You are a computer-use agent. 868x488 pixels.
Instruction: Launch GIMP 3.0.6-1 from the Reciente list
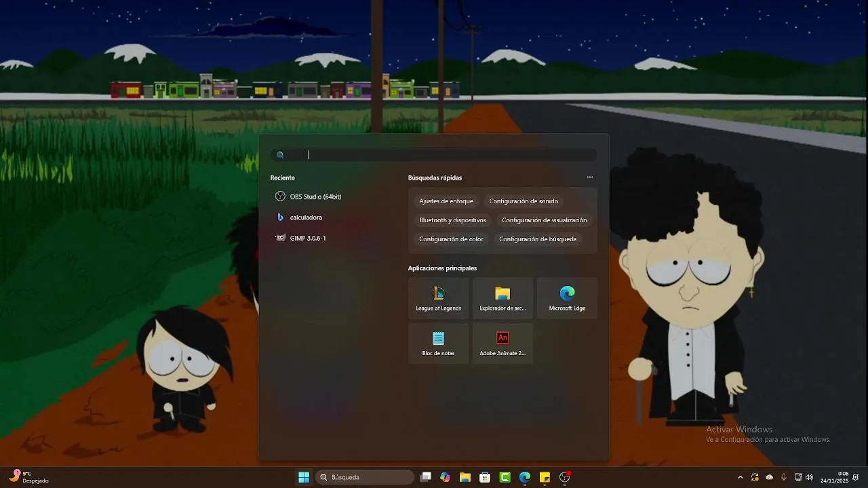[x=301, y=239]
